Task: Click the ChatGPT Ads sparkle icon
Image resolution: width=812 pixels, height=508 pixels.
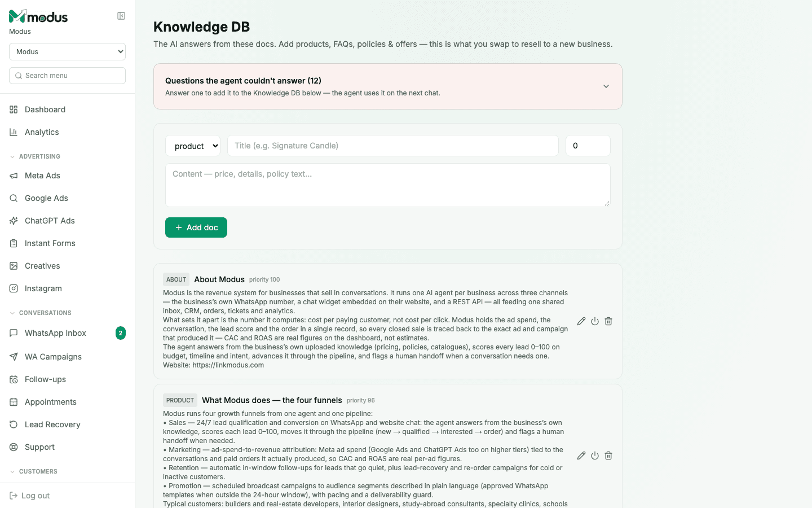Action: pyautogui.click(x=14, y=221)
